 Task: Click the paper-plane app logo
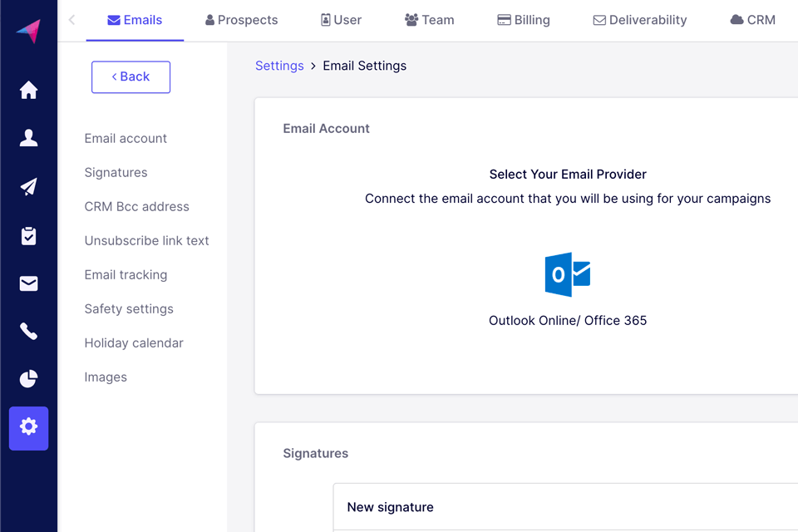click(28, 31)
